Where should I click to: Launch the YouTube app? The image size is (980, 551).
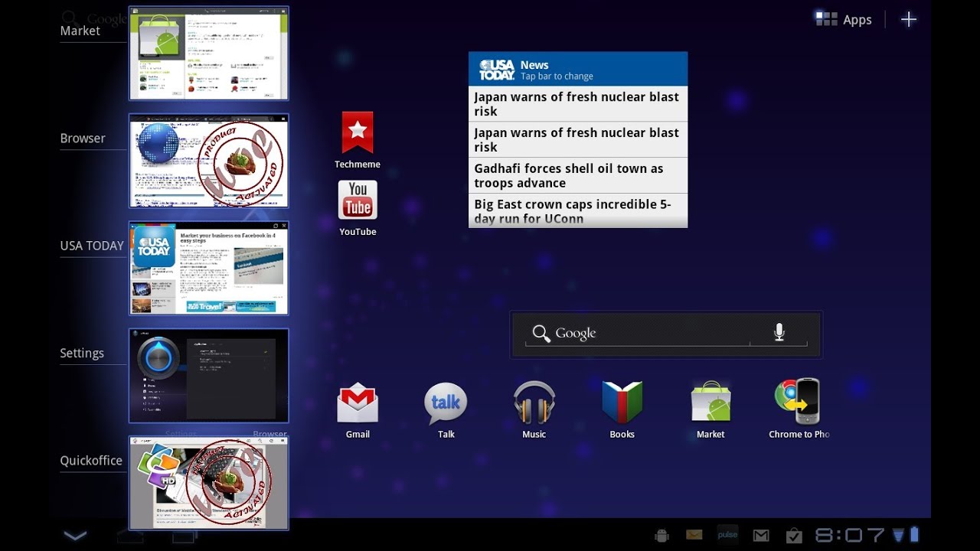(358, 201)
